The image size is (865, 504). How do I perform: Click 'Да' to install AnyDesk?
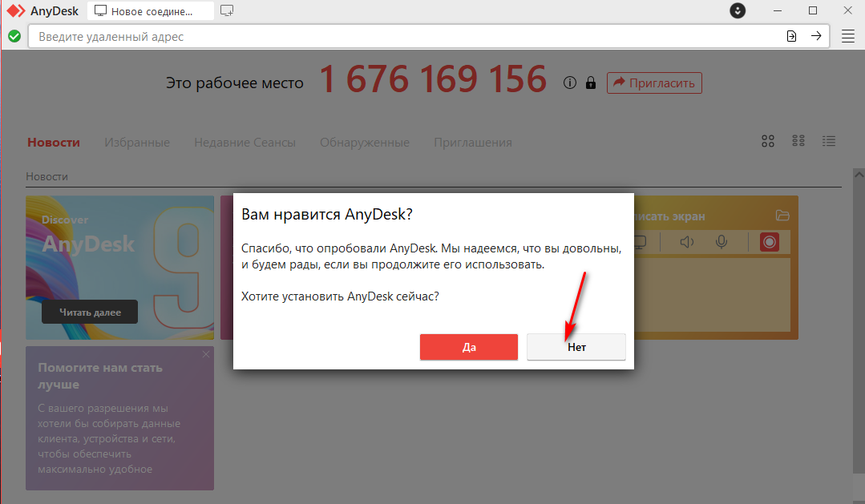[469, 347]
